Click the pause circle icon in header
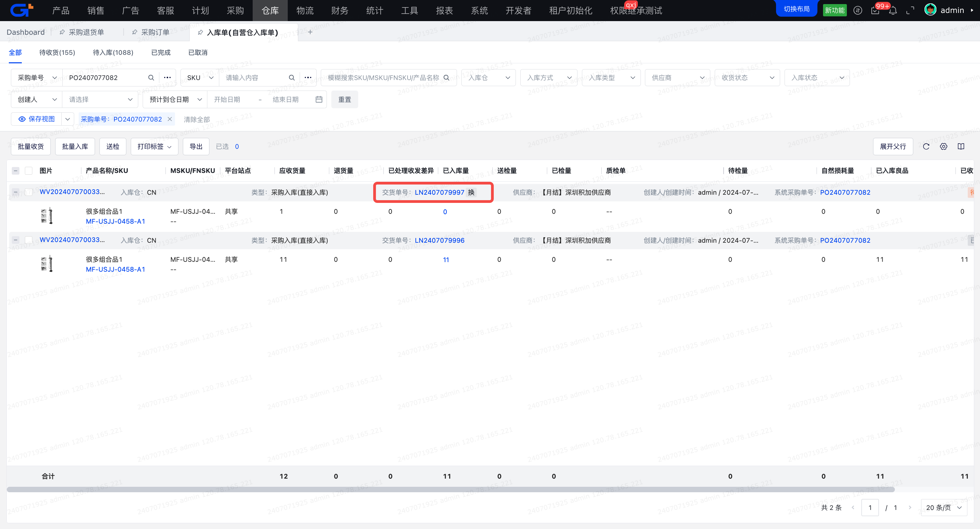Screen dimensions: 980x529 click(x=858, y=10)
